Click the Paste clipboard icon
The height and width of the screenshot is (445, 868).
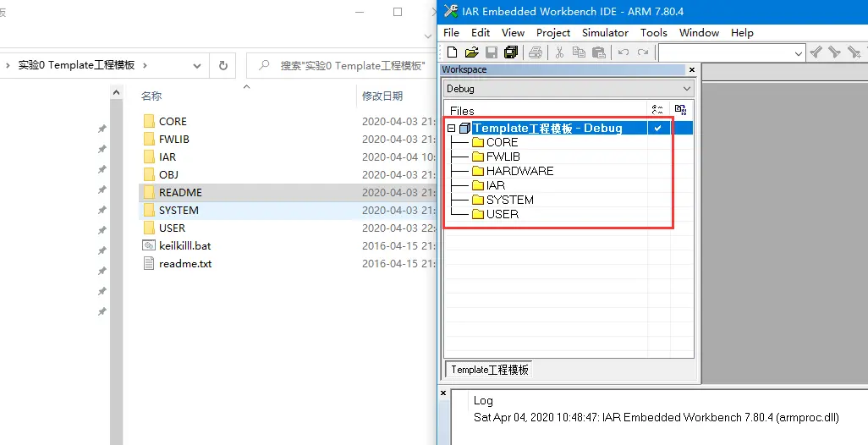[598, 52]
